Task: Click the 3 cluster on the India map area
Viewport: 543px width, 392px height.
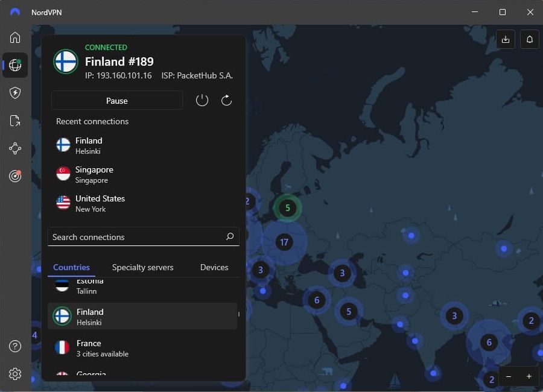Action: [454, 315]
